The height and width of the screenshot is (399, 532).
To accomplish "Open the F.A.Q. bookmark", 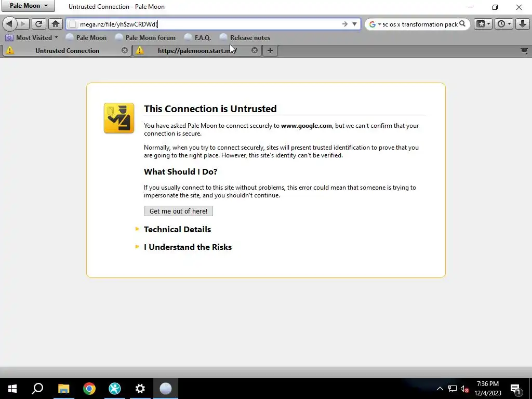I will click(x=197, y=37).
